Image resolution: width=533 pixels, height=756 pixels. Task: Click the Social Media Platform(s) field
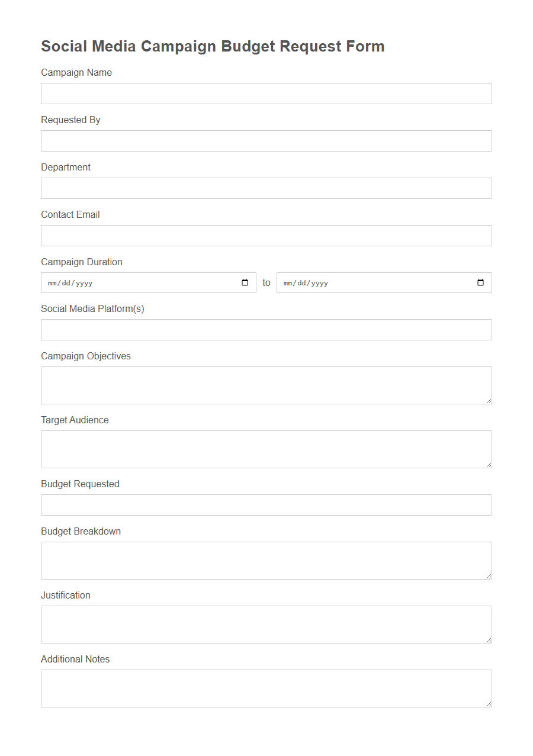tap(266, 329)
